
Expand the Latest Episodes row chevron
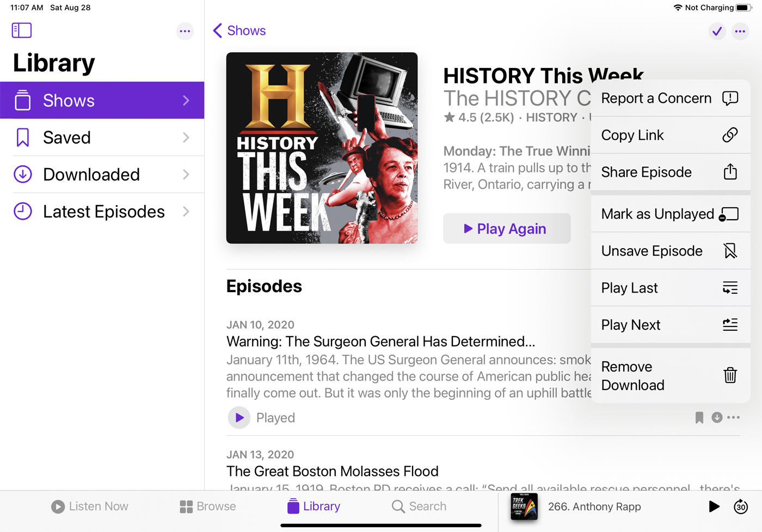point(186,211)
